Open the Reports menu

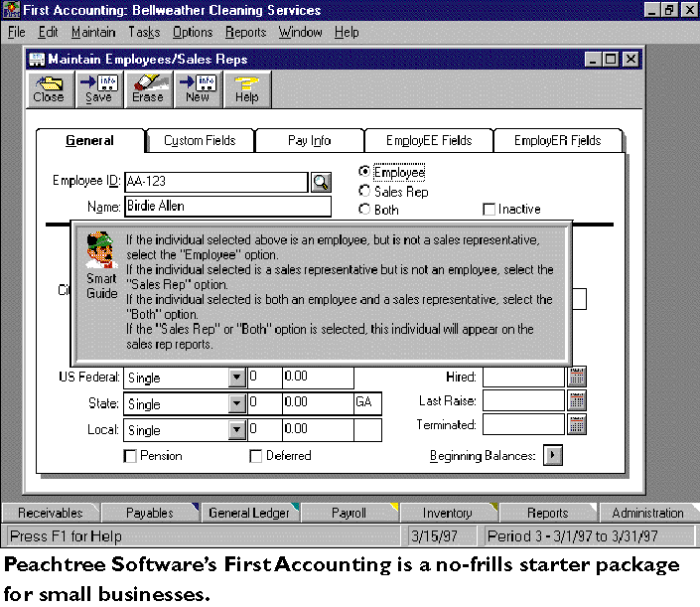click(x=245, y=32)
